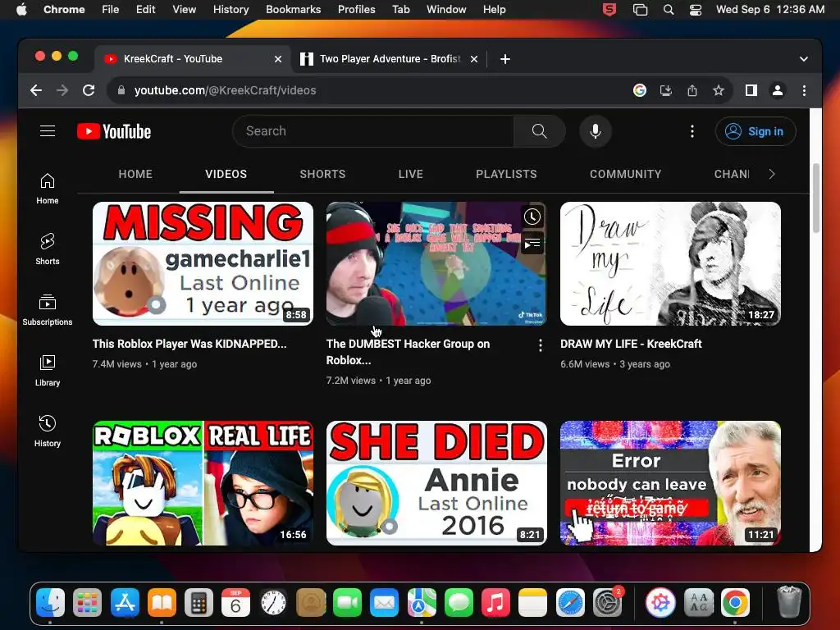This screenshot has height=630, width=840.
Task: Click the YouTube search field
Action: point(373,131)
